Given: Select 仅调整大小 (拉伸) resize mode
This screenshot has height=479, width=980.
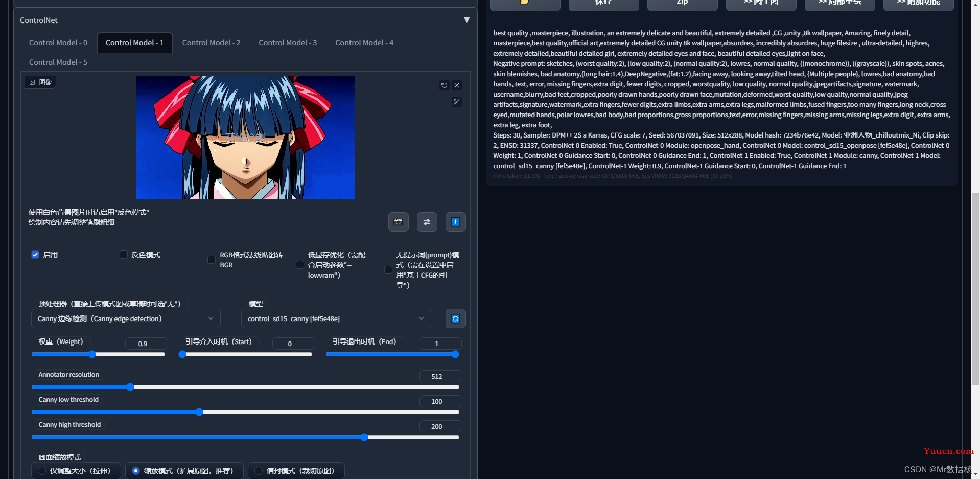Looking at the screenshot, I should (x=42, y=471).
